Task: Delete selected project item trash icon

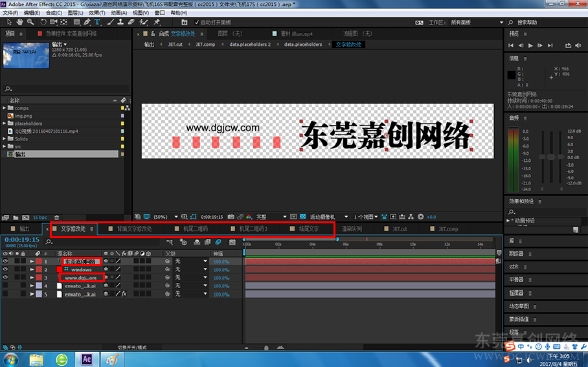Action: [x=56, y=217]
